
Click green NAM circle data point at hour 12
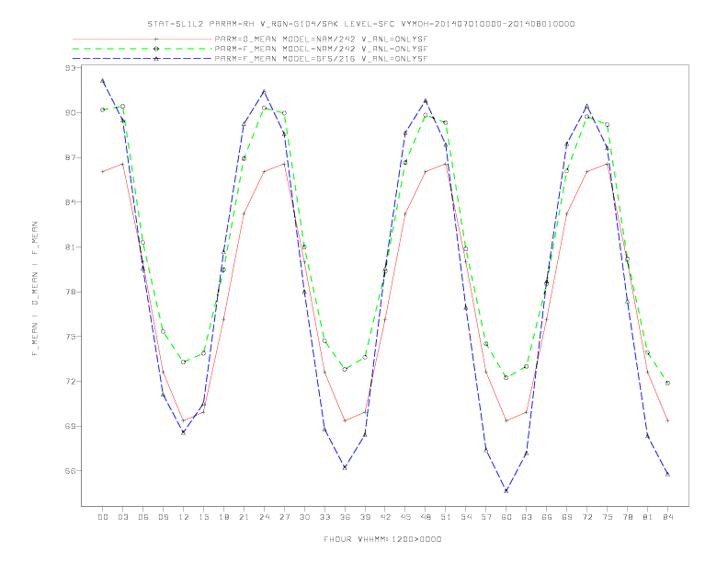pyautogui.click(x=184, y=362)
